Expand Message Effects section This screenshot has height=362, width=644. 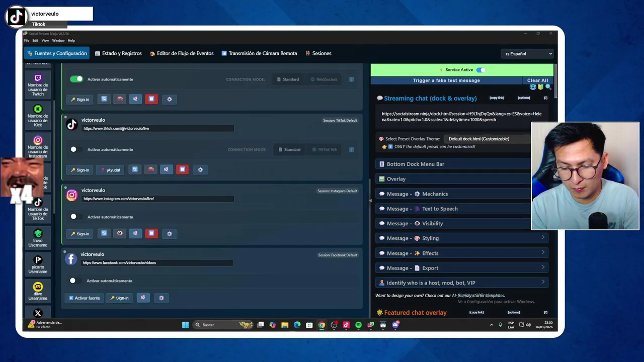point(462,253)
